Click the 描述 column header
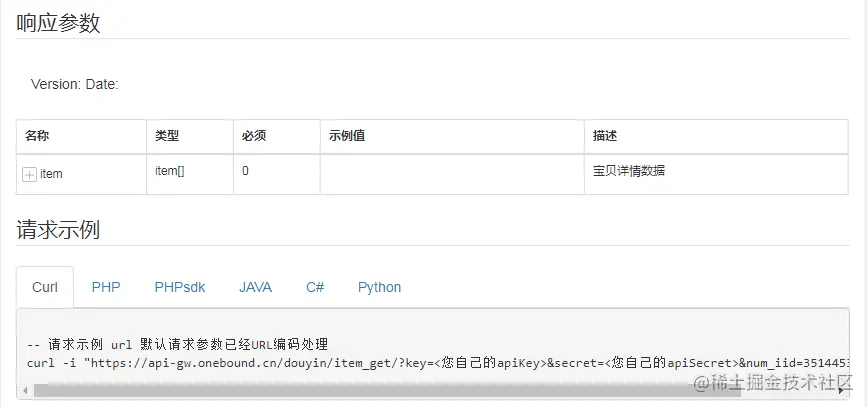 716,136
